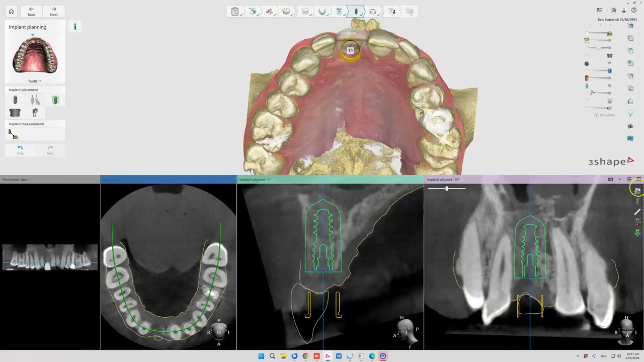Open the taskbar clock showing 10:17 am
Screen dimensions: 644x362
[633, 356]
